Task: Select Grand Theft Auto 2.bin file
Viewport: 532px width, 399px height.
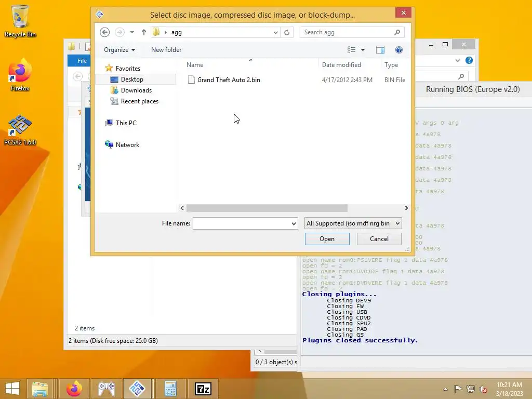Action: point(229,80)
